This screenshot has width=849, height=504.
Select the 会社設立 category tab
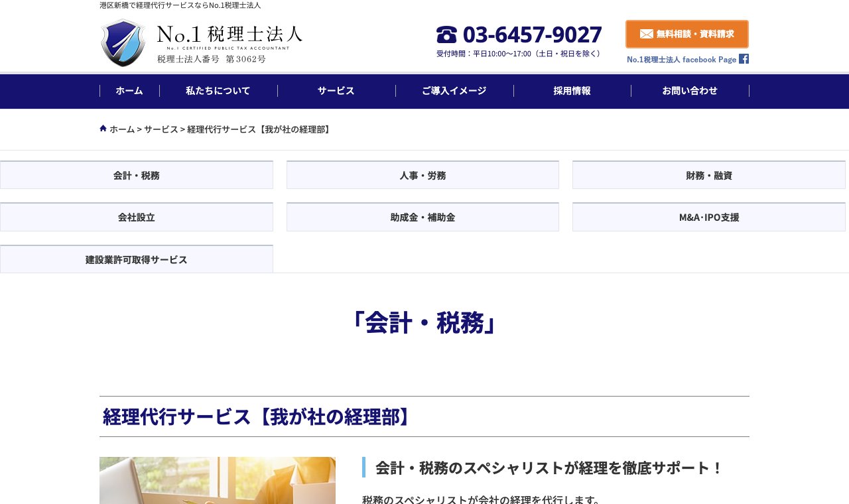(137, 217)
